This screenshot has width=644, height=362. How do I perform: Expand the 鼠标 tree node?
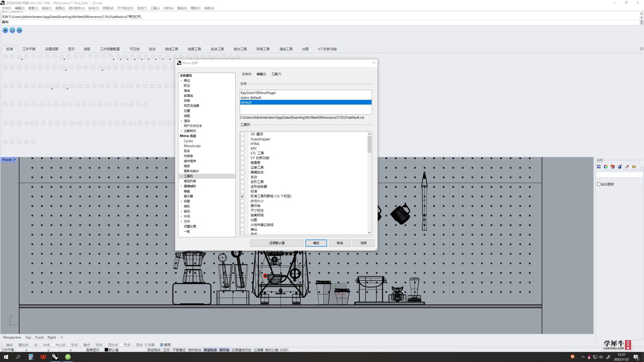click(181, 211)
